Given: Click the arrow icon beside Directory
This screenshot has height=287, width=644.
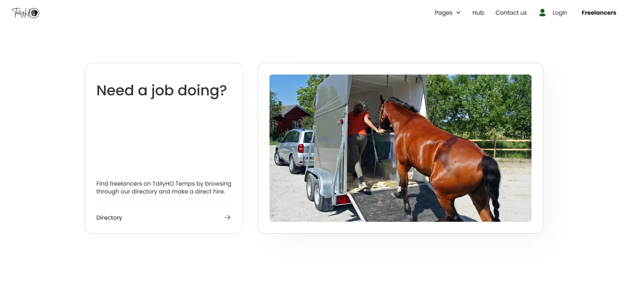Looking at the screenshot, I should pos(227,217).
